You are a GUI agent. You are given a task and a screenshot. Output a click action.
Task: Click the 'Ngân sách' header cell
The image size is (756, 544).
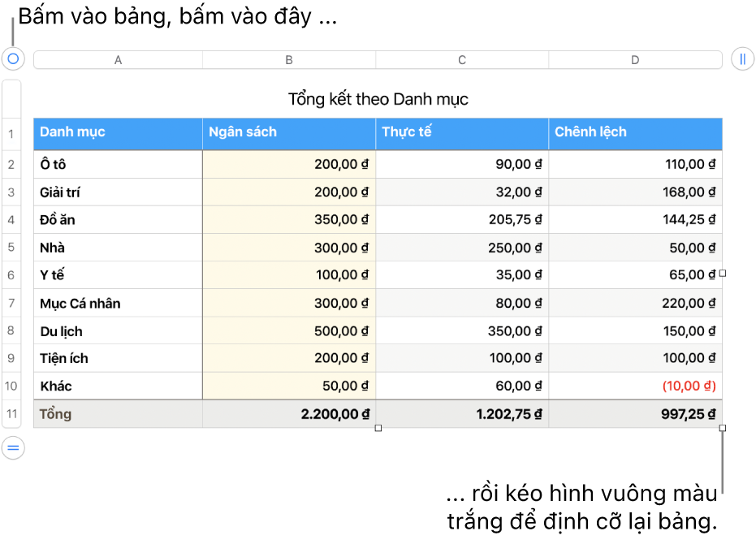(289, 134)
